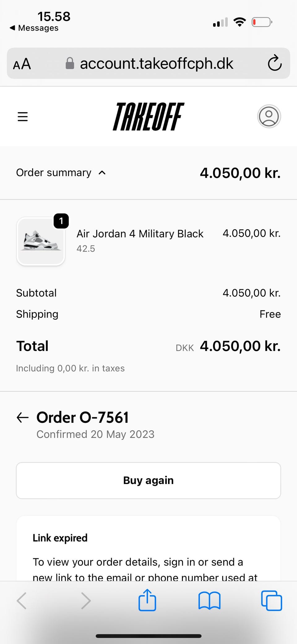Go back with order back arrow
This screenshot has height=644, width=297.
(x=23, y=417)
